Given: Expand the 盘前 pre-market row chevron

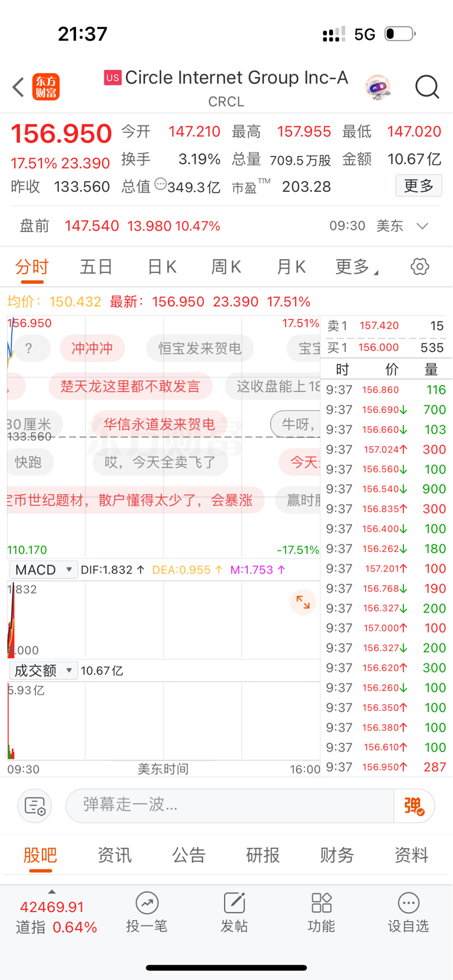Looking at the screenshot, I should [422, 226].
